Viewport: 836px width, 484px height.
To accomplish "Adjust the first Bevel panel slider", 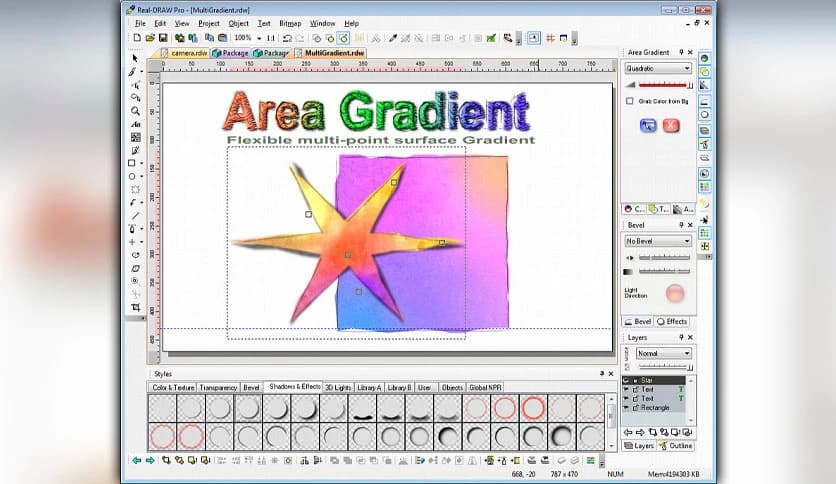I will click(664, 257).
